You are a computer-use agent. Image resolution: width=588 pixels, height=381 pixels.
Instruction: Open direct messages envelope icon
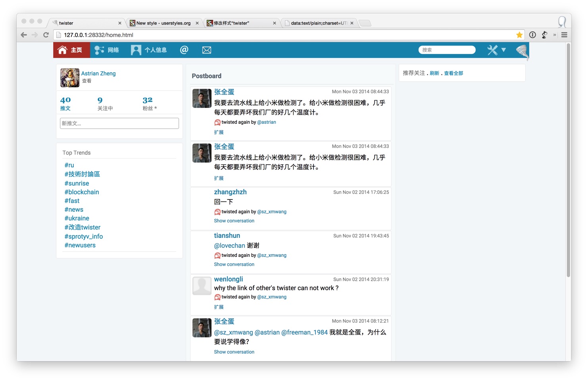(207, 50)
